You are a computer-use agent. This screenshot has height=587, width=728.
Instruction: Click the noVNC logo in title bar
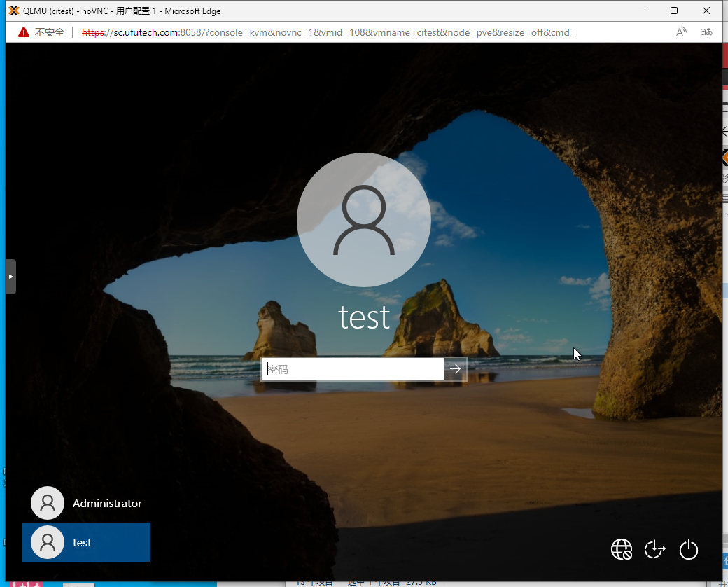(13, 11)
